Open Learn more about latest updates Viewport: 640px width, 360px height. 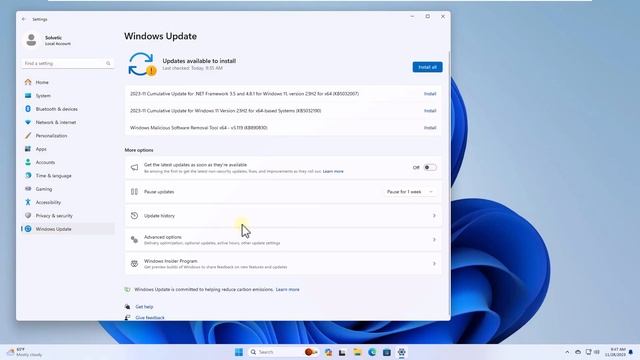click(333, 171)
